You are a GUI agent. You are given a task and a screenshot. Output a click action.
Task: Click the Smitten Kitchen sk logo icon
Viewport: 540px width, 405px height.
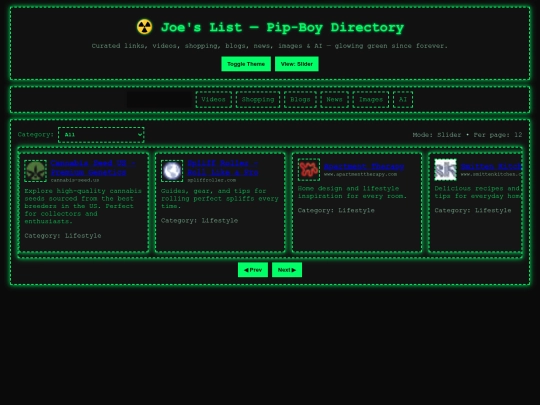[445, 169]
